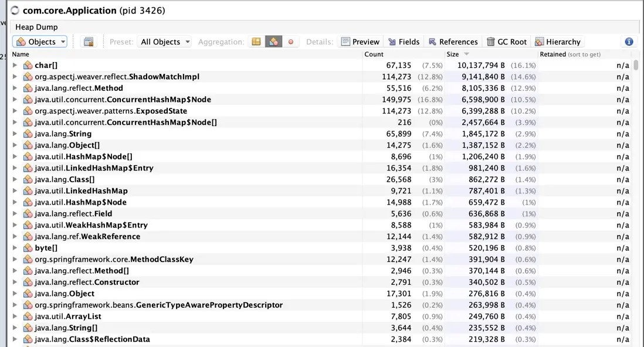
Task: Select the grid aggregation icon
Action: coord(255,42)
